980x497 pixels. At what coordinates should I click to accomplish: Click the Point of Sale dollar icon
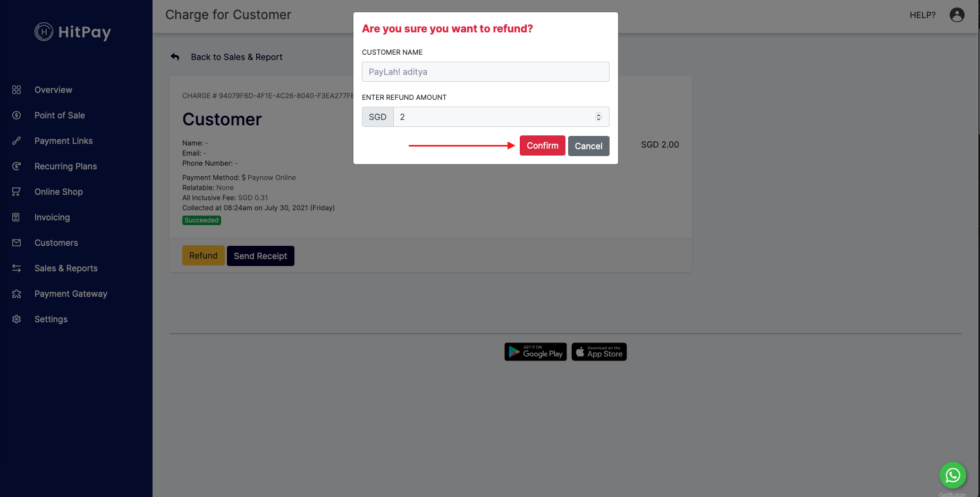(x=16, y=115)
